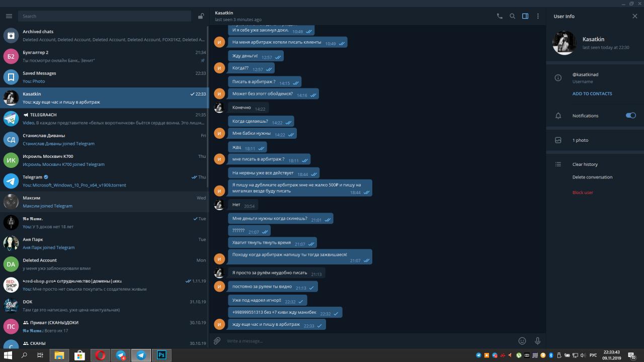Image resolution: width=644 pixels, height=362 pixels.
Task: Open the hamburger main menu
Action: 9,16
